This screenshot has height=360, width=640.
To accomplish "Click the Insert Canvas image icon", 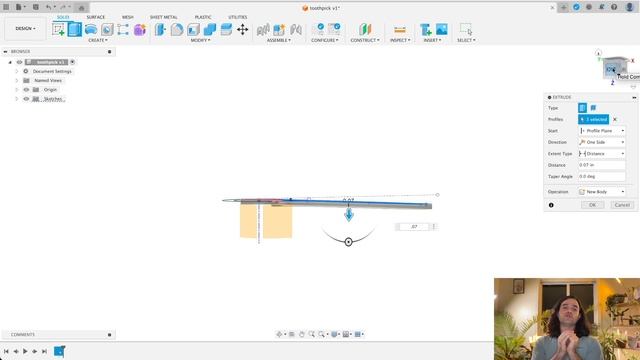I will [442, 29].
